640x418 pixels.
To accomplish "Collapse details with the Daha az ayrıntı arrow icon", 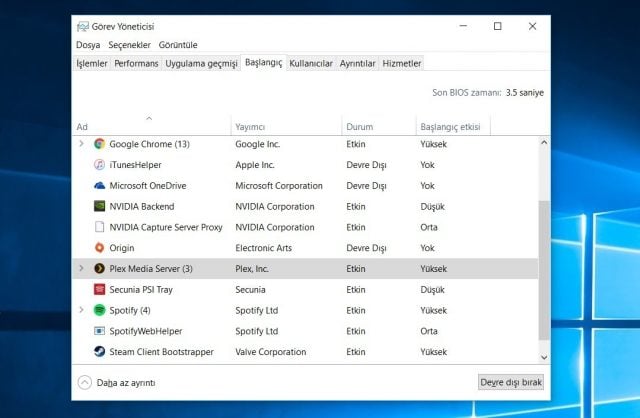I will point(84,382).
